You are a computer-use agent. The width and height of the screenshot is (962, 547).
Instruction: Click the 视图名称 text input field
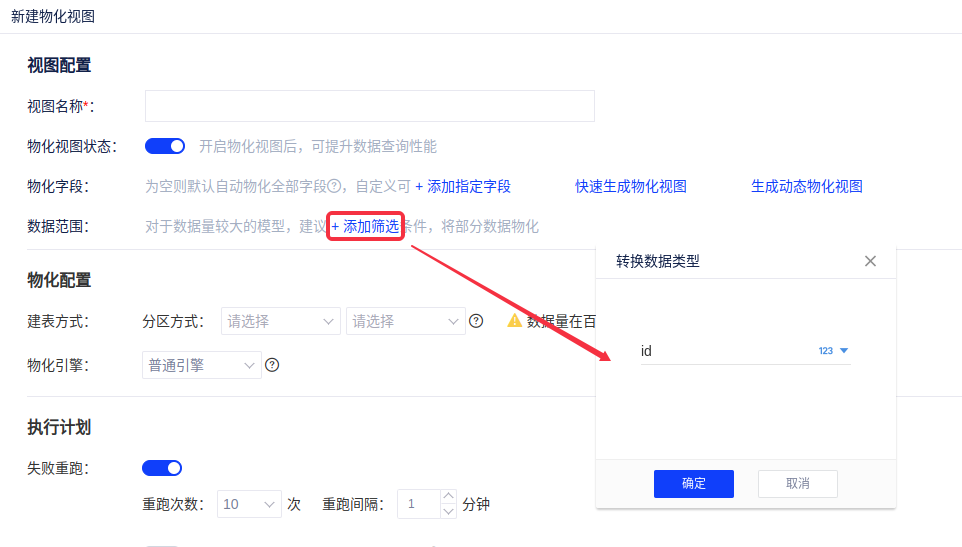tap(369, 106)
